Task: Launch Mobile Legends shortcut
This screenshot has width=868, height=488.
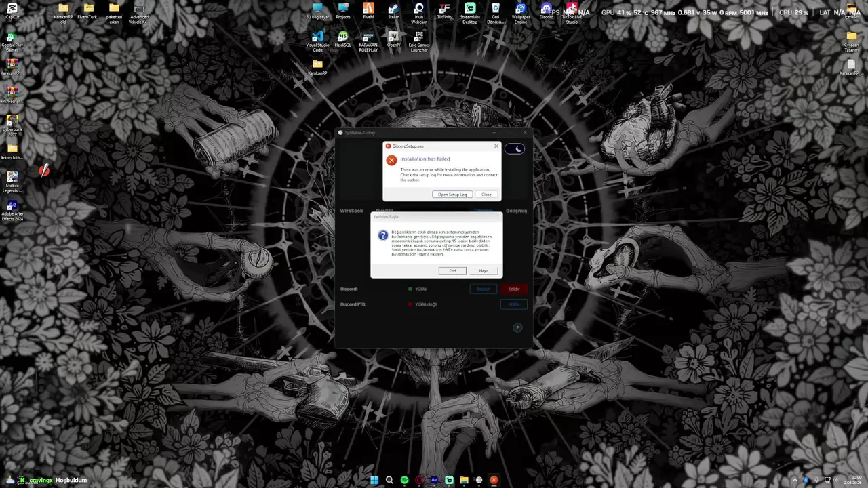Action: [12, 182]
